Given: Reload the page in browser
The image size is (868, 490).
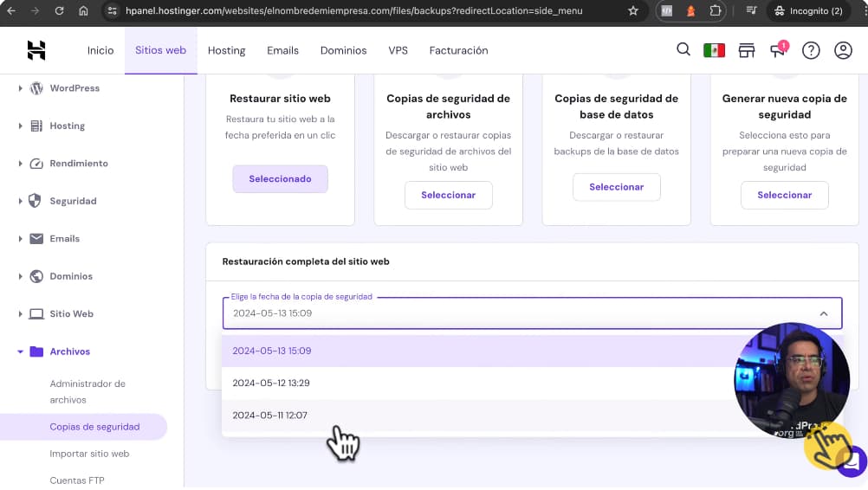Looking at the screenshot, I should (59, 10).
